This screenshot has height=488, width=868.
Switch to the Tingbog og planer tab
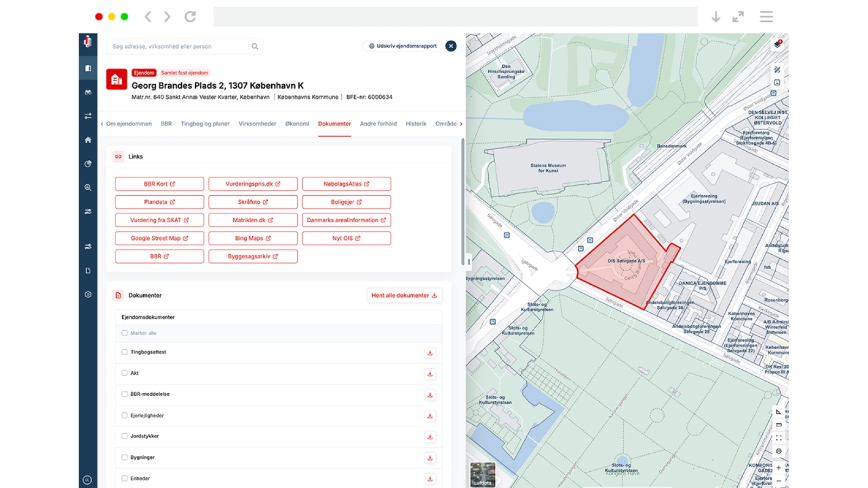coord(205,124)
